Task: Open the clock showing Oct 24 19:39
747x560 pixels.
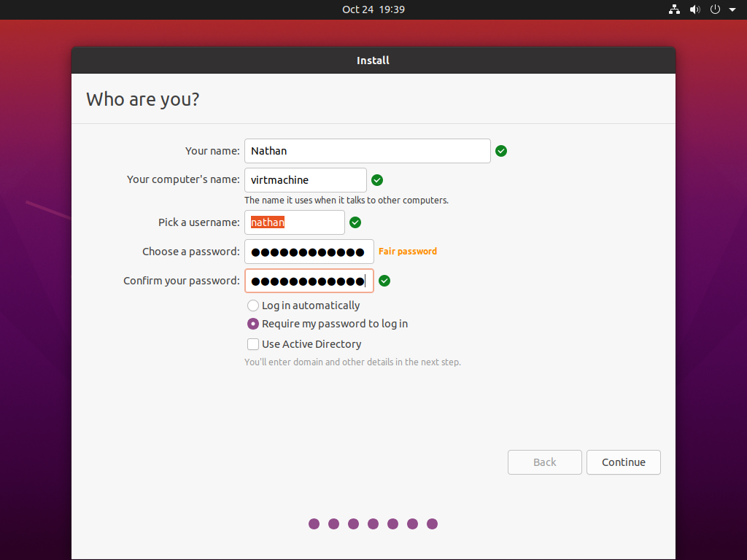Action: click(373, 9)
